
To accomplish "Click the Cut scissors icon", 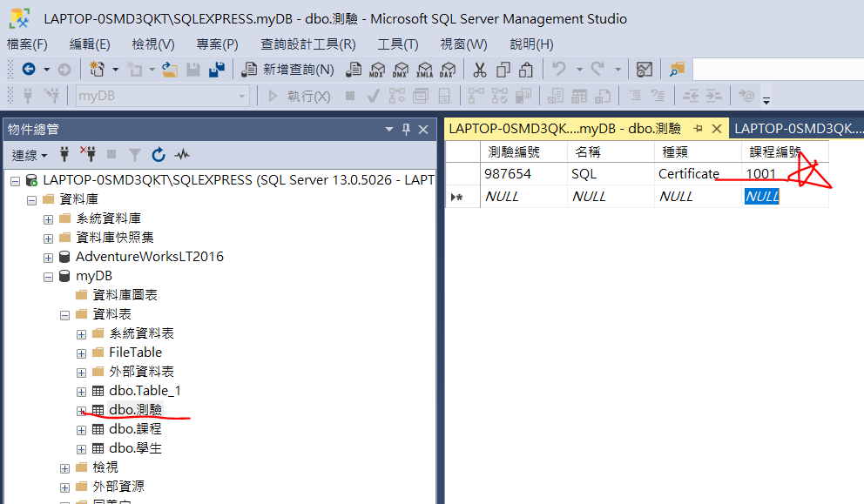I will pos(479,70).
